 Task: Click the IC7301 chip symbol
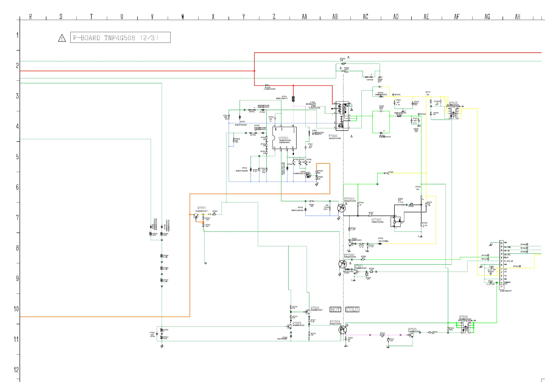[284, 138]
